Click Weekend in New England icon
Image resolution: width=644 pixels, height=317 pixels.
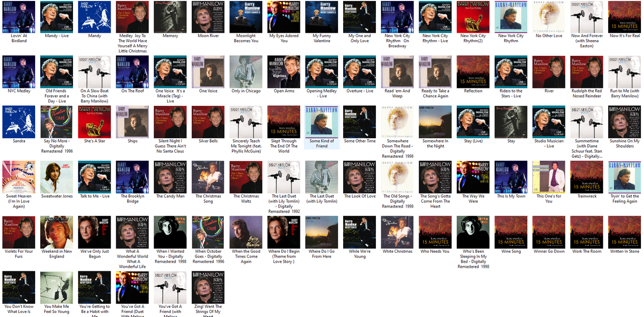[x=57, y=233]
